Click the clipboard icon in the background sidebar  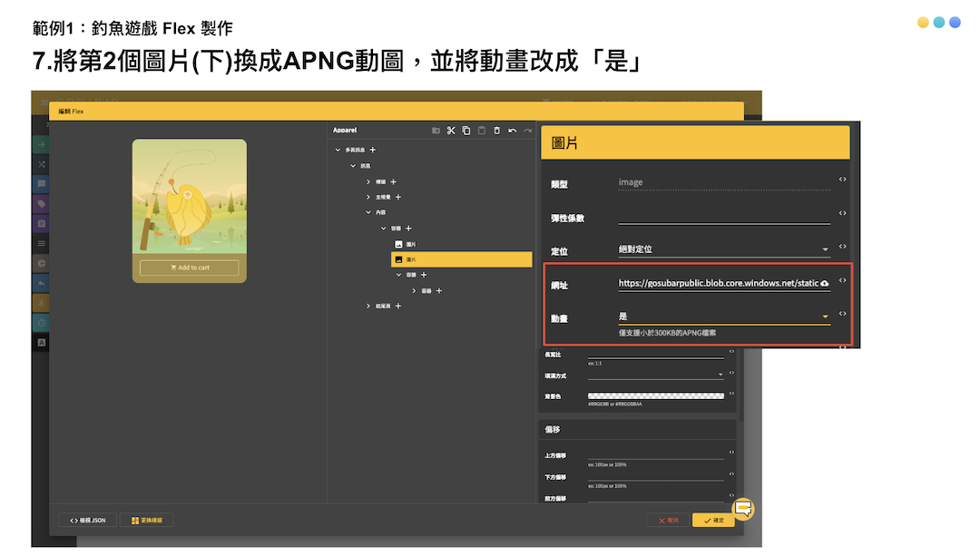click(x=41, y=224)
